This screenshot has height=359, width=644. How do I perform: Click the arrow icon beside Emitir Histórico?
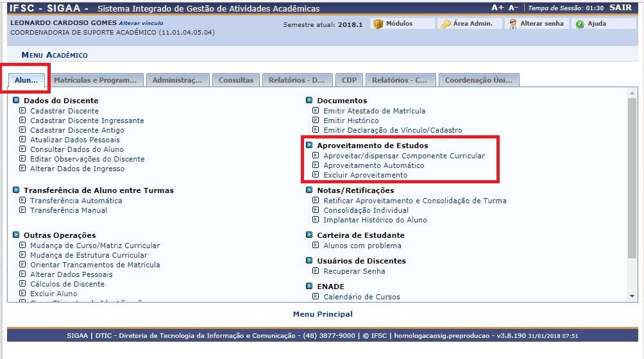pos(316,121)
